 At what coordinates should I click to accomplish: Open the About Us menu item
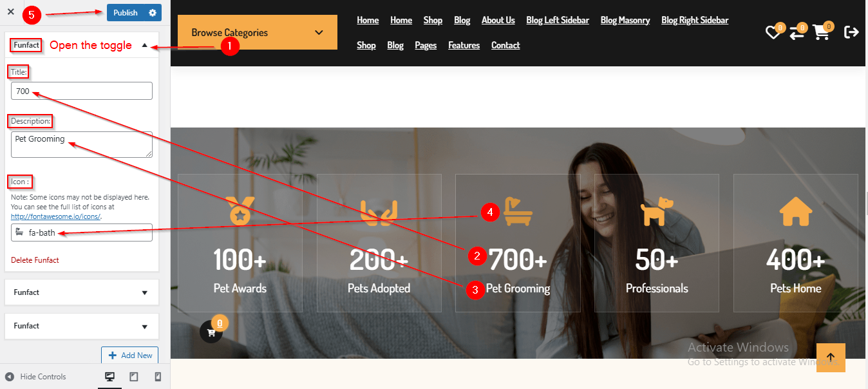[498, 20]
